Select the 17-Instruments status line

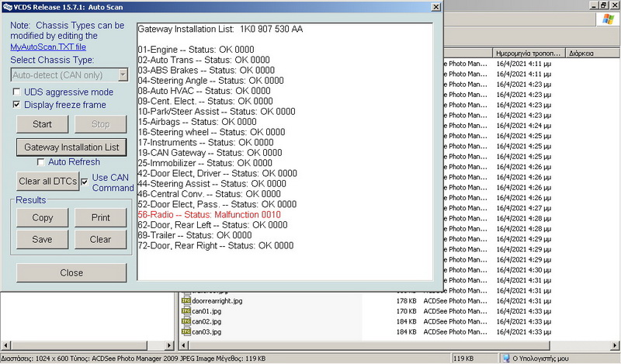tap(206, 142)
